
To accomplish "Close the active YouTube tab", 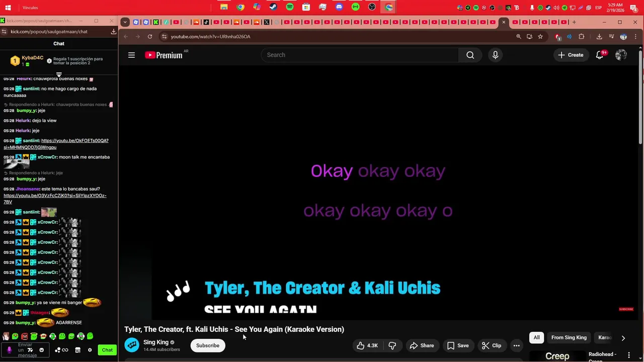I will (x=504, y=22).
